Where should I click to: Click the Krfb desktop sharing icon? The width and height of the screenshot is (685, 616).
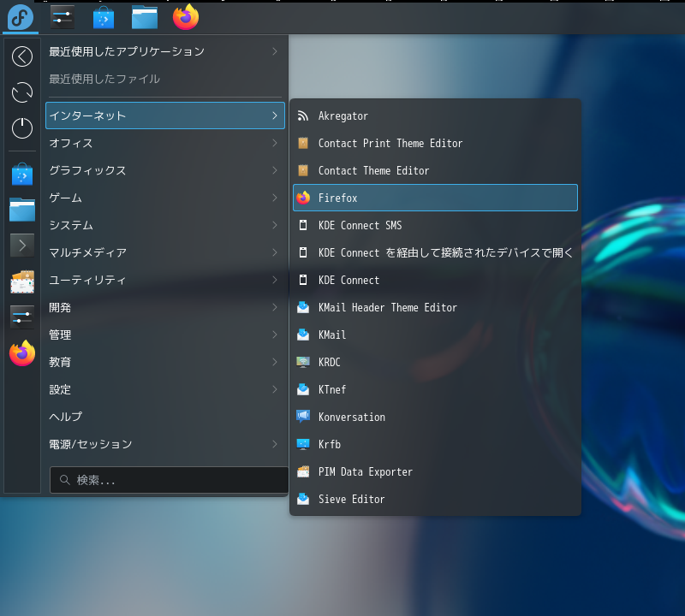tap(303, 444)
